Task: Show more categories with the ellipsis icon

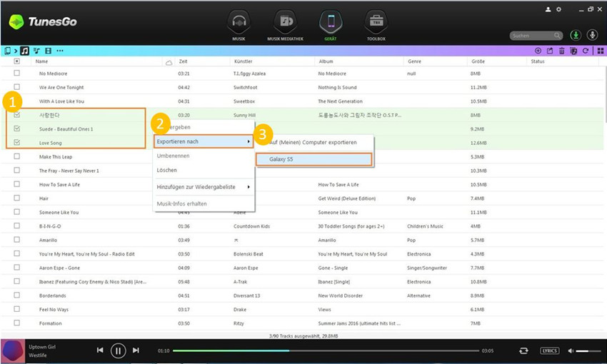Action: coord(59,51)
